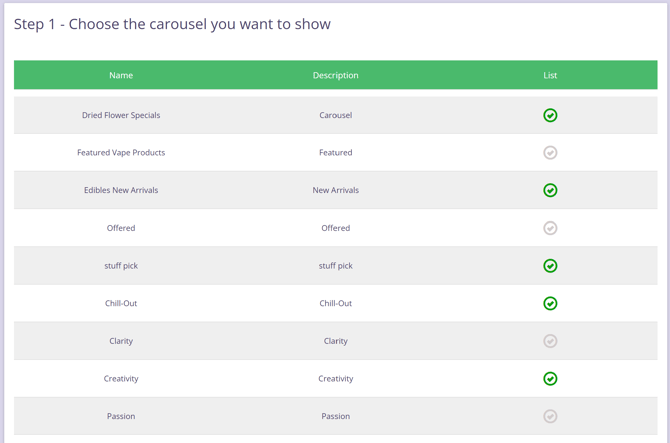Click the Featured Vape Products name
The image size is (670, 443).
tap(121, 153)
